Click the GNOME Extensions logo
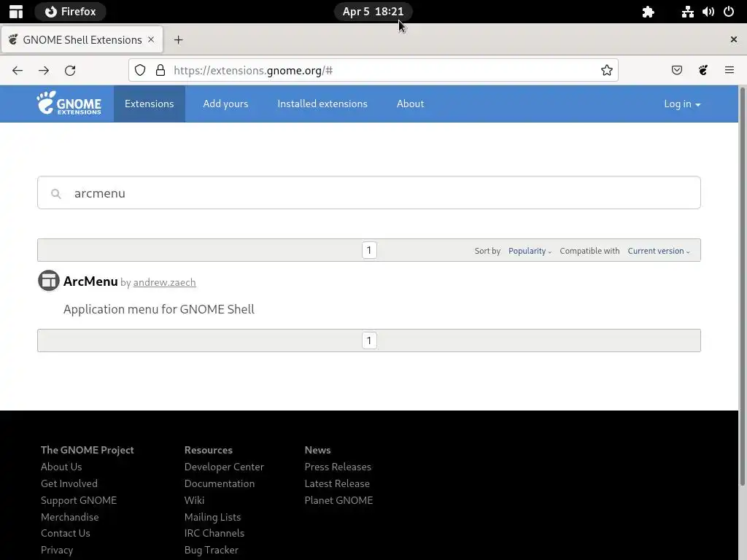 tap(69, 104)
